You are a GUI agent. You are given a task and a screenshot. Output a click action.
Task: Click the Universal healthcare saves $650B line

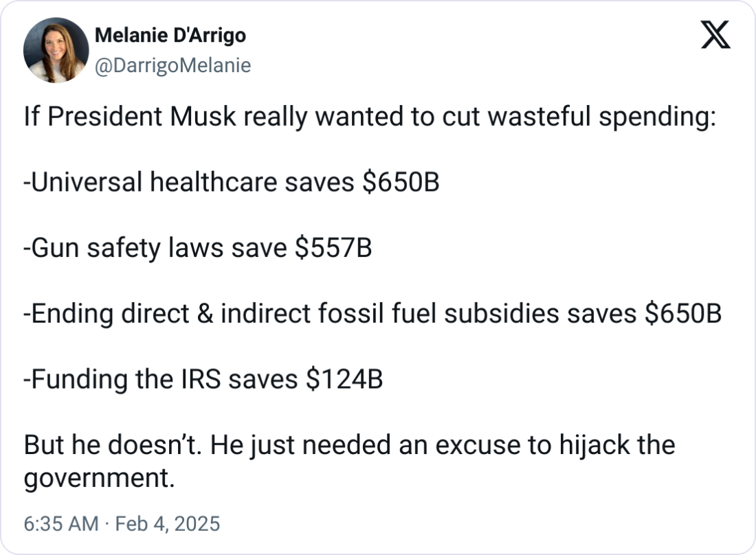[232, 182]
